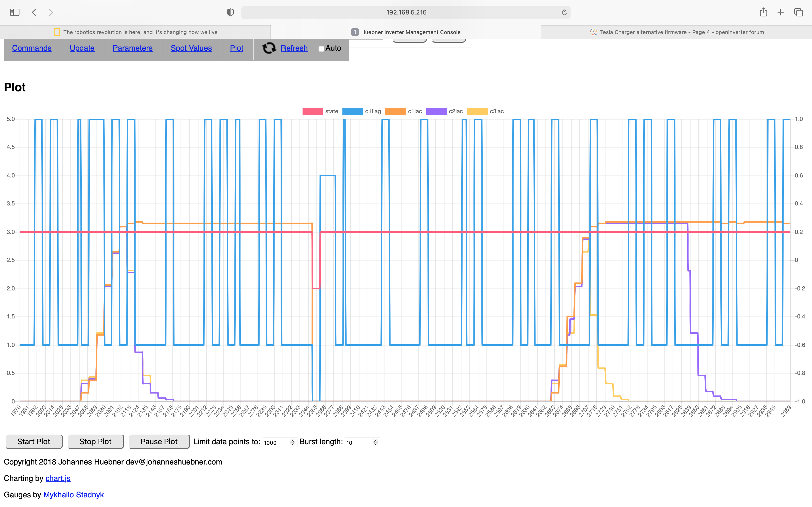
Task: Open the Share sheet icon
Action: click(763, 12)
